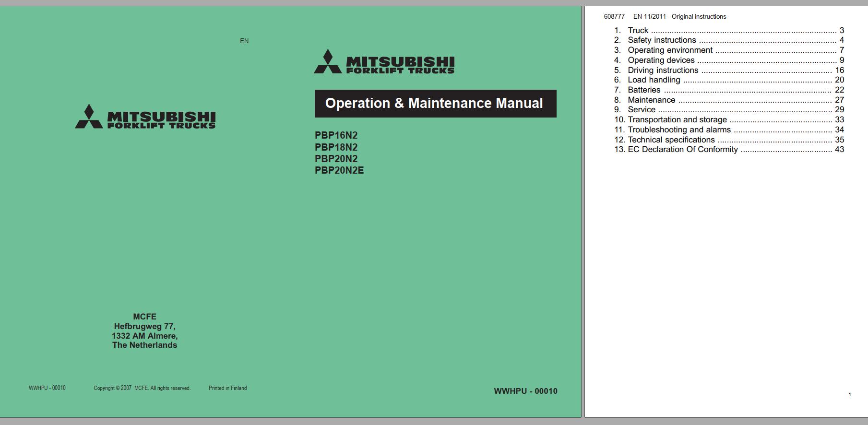This screenshot has width=868, height=425.
Task: Select document number "608777"
Action: (614, 16)
